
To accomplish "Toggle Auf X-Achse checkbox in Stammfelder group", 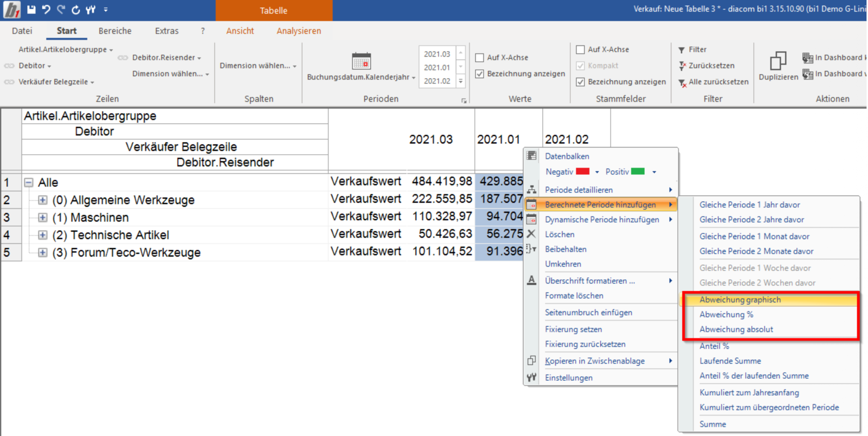I will click(x=580, y=50).
